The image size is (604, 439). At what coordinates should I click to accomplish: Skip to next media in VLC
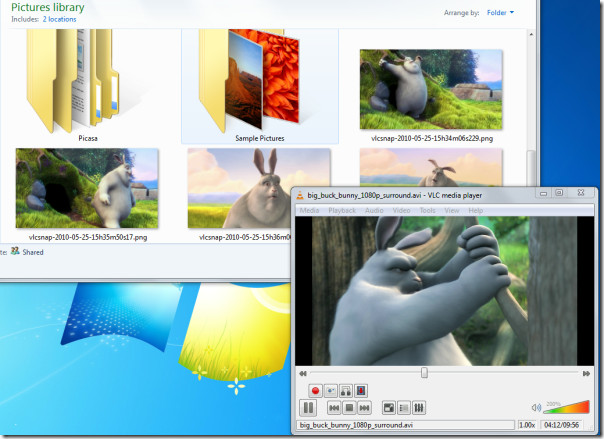364,408
